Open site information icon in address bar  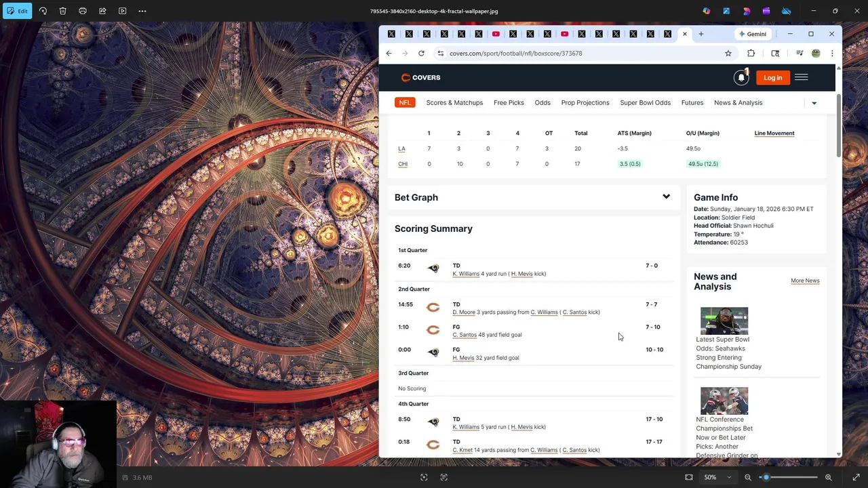(x=441, y=54)
